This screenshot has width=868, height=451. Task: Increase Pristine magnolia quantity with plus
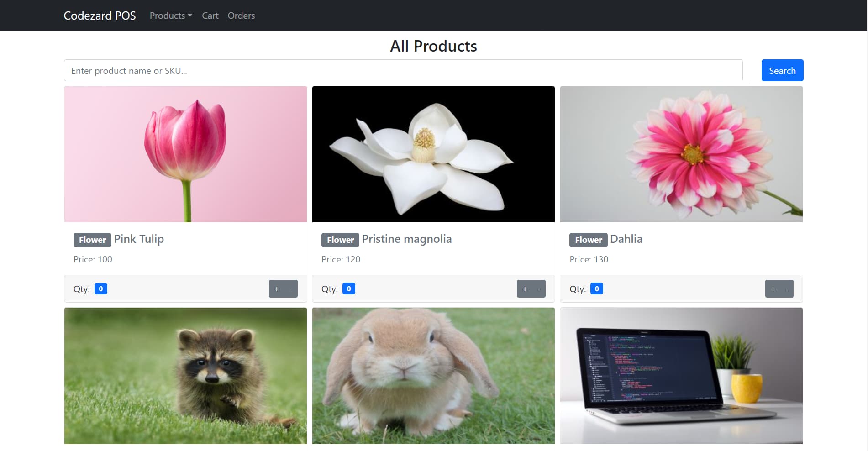click(525, 288)
